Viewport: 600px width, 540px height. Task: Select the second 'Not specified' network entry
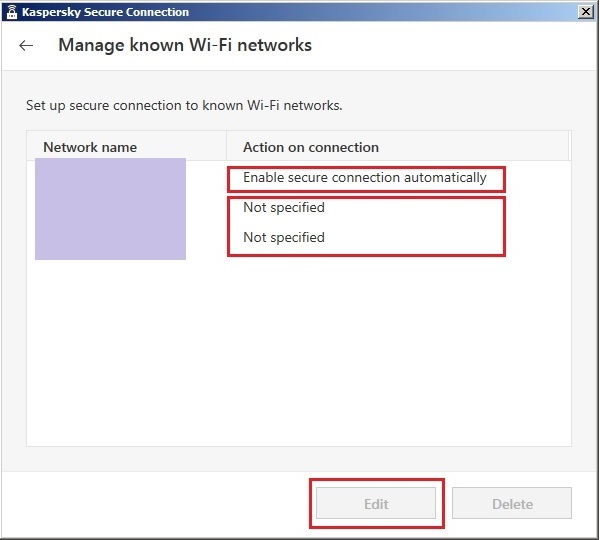(x=284, y=238)
